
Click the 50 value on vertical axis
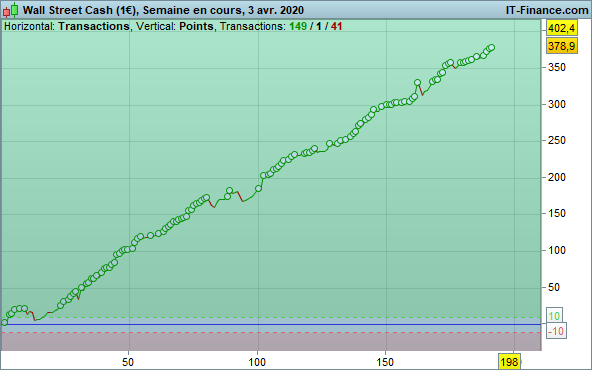point(554,287)
